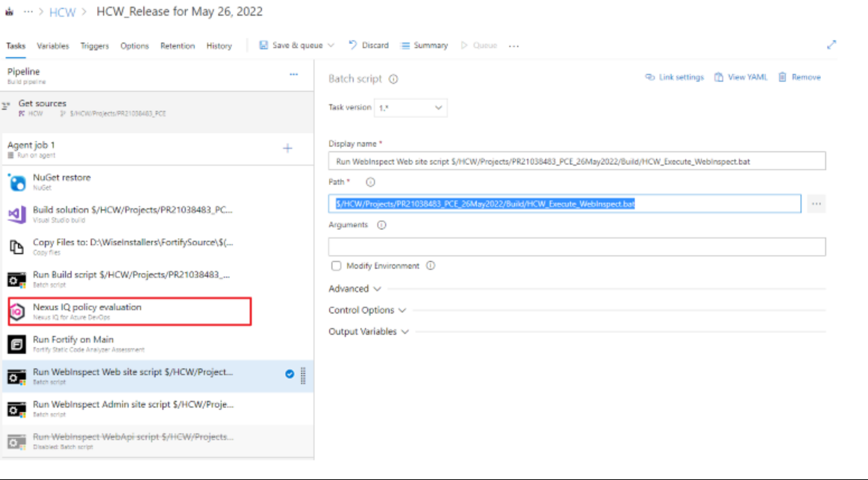Select Run Build script task label
The height and width of the screenshot is (480, 868).
[x=131, y=275]
